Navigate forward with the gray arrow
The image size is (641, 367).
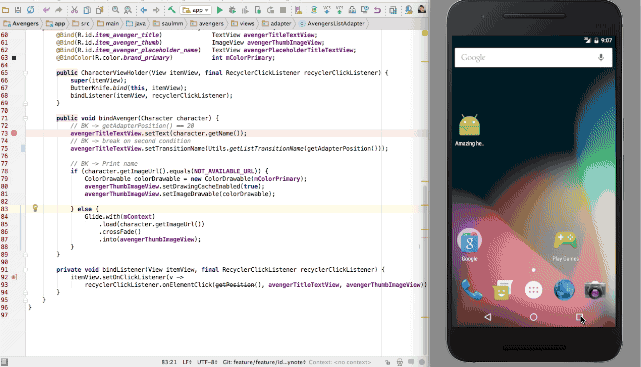coord(156,10)
